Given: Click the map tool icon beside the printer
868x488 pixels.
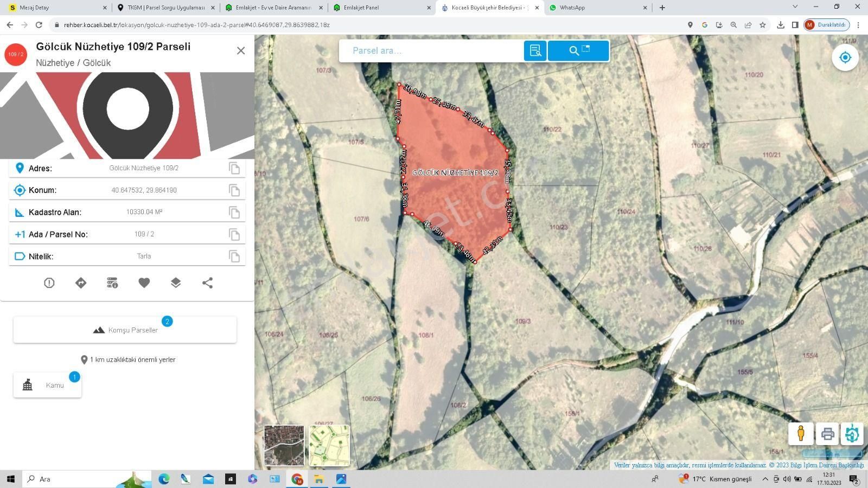Looking at the screenshot, I should (852, 434).
